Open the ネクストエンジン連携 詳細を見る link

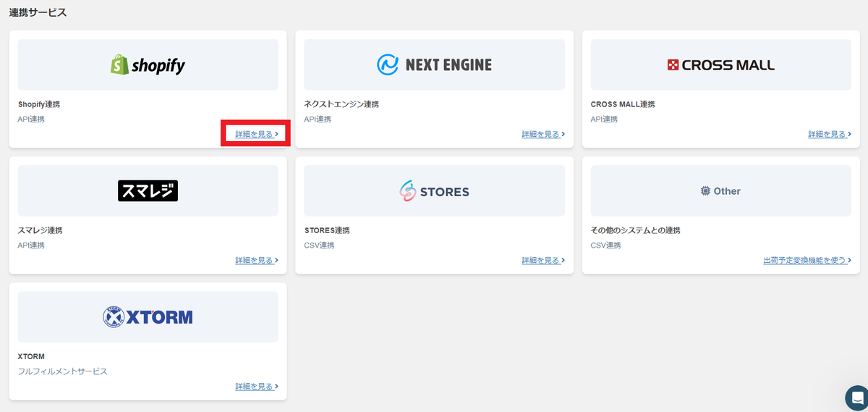pos(543,134)
